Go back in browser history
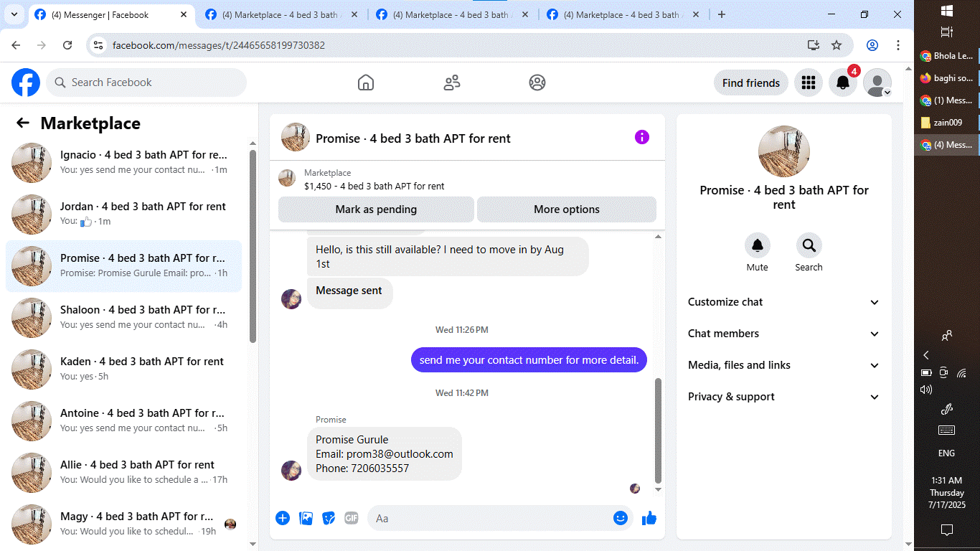The width and height of the screenshot is (980, 551). (16, 45)
